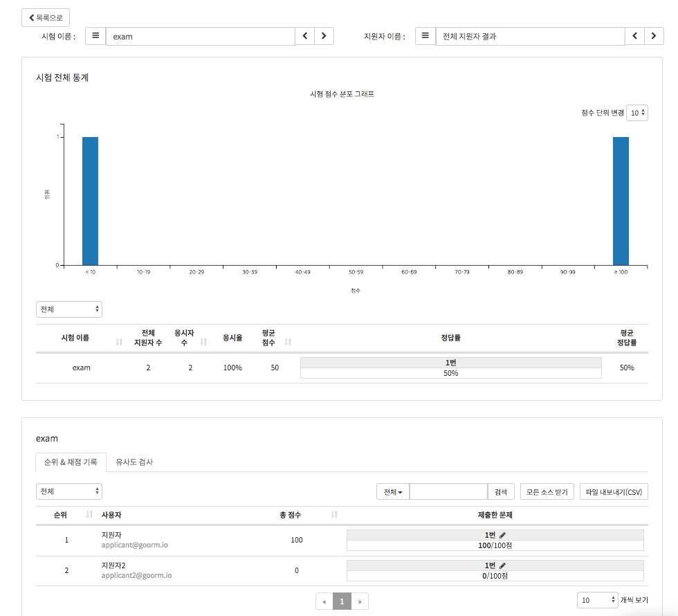
Task: Click the search text input field
Action: click(448, 492)
